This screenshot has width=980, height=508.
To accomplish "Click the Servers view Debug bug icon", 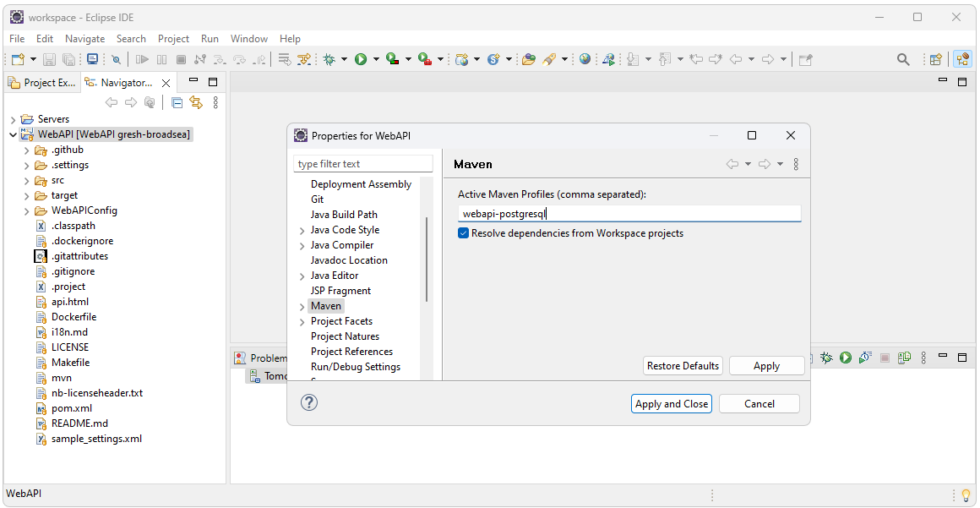I will [x=827, y=358].
